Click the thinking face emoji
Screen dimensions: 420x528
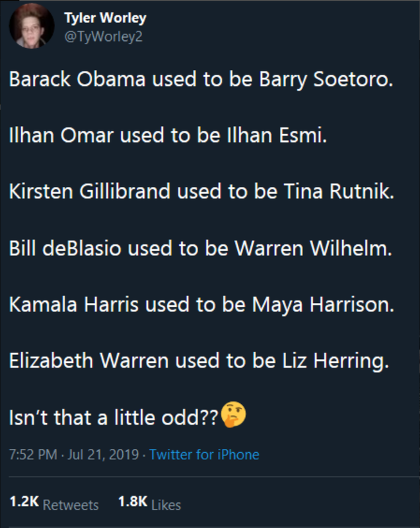coord(233,415)
